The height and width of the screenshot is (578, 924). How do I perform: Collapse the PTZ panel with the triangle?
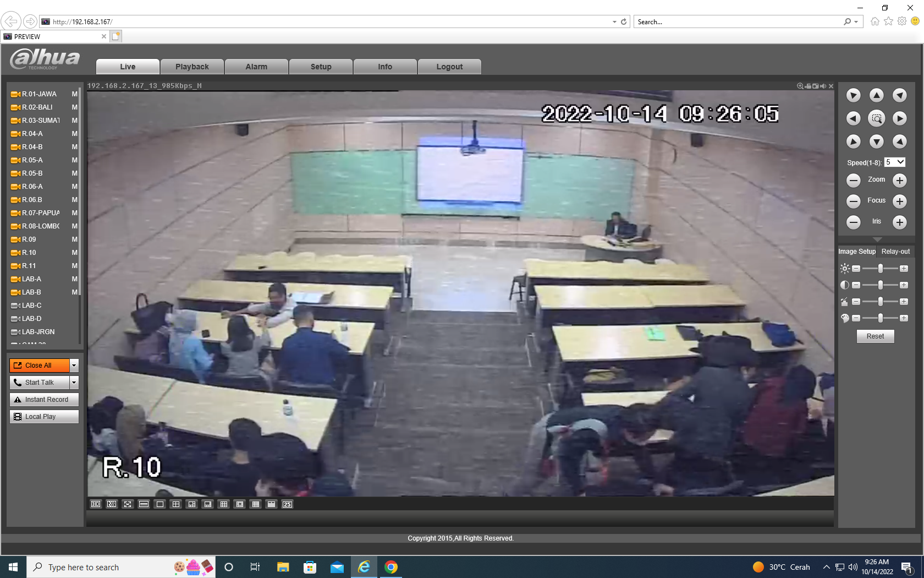pyautogui.click(x=877, y=239)
